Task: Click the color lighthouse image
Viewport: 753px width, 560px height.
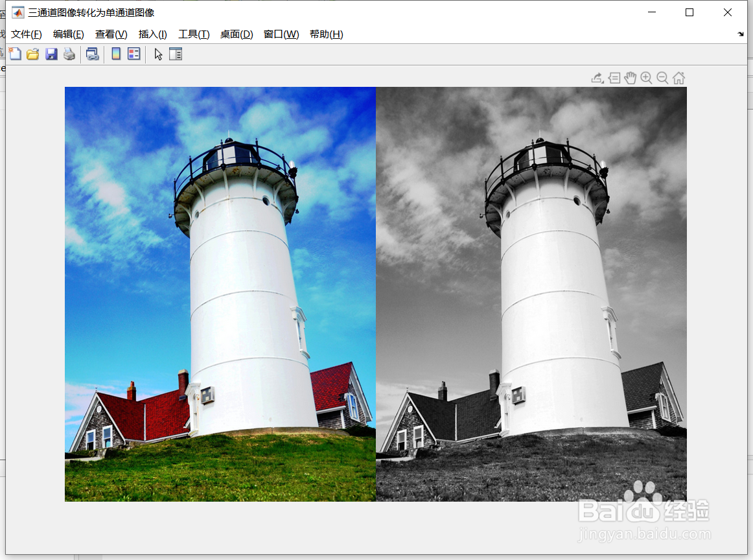Action: click(x=220, y=294)
